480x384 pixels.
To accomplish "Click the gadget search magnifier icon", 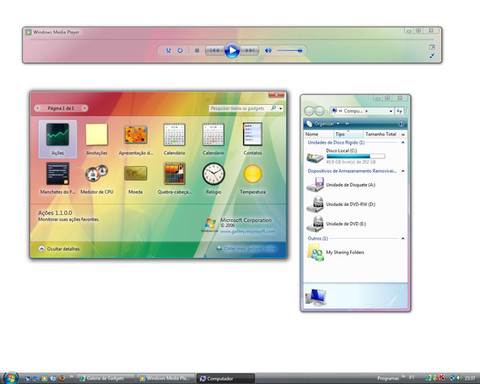I will [x=274, y=108].
